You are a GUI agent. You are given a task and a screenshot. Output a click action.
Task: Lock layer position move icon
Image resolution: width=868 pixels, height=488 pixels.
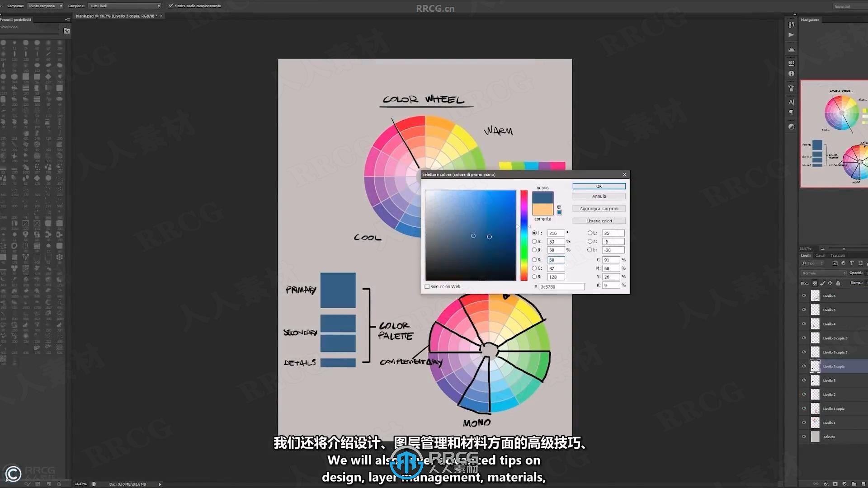point(830,283)
